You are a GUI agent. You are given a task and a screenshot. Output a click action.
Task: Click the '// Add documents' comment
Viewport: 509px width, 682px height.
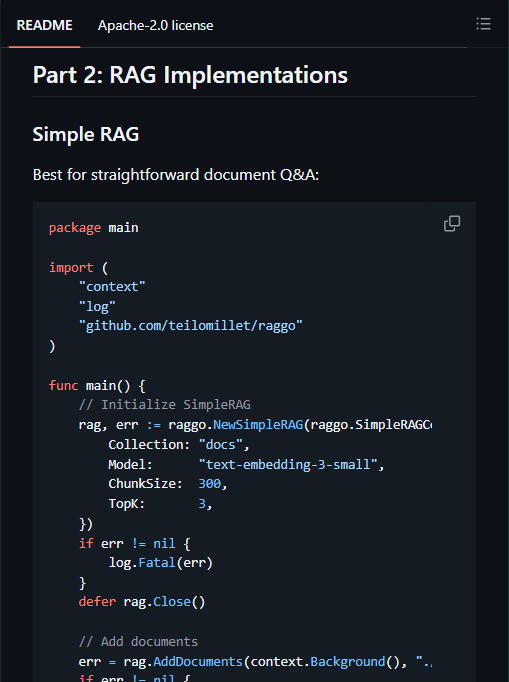(138, 642)
